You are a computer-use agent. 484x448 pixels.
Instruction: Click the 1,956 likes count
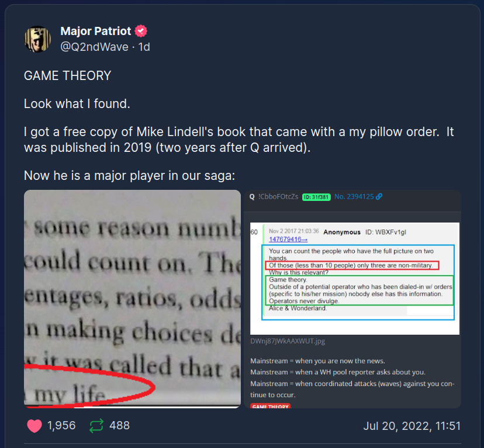61,425
